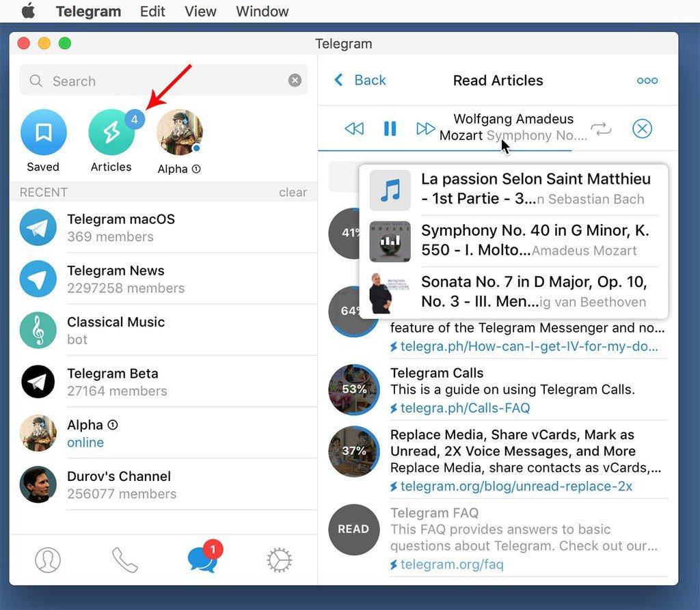The image size is (700, 610).
Task: Click Telegram macOS avatar icon
Action: pos(38,227)
